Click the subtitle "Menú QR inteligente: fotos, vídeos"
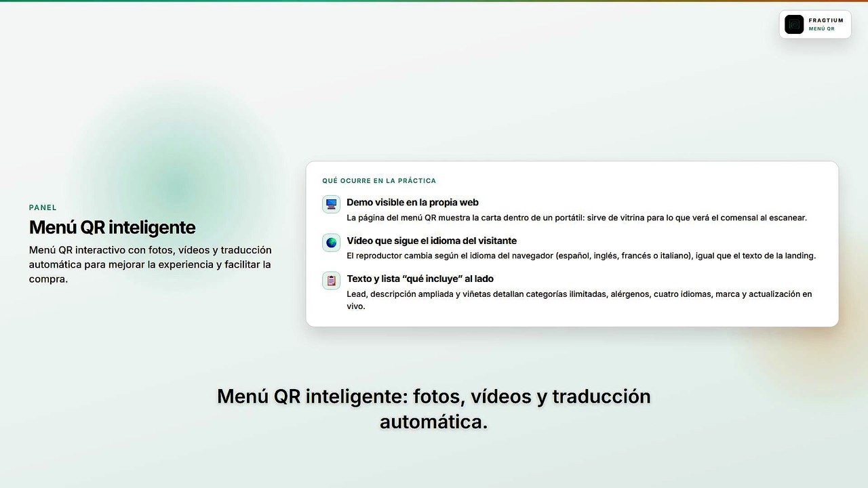The width and height of the screenshot is (868, 488). [x=434, y=409]
